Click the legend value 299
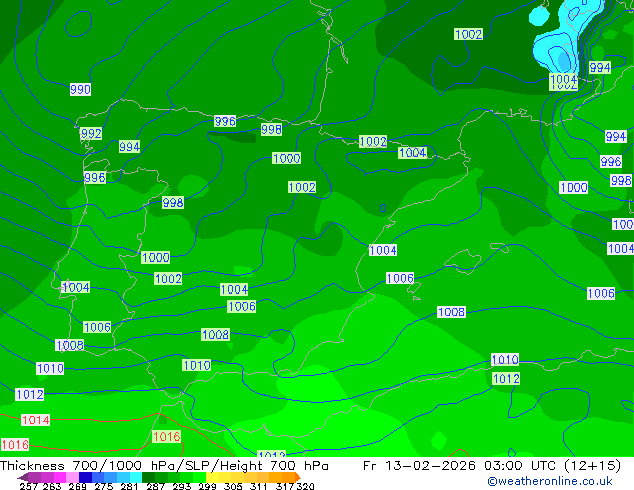 coord(207,486)
